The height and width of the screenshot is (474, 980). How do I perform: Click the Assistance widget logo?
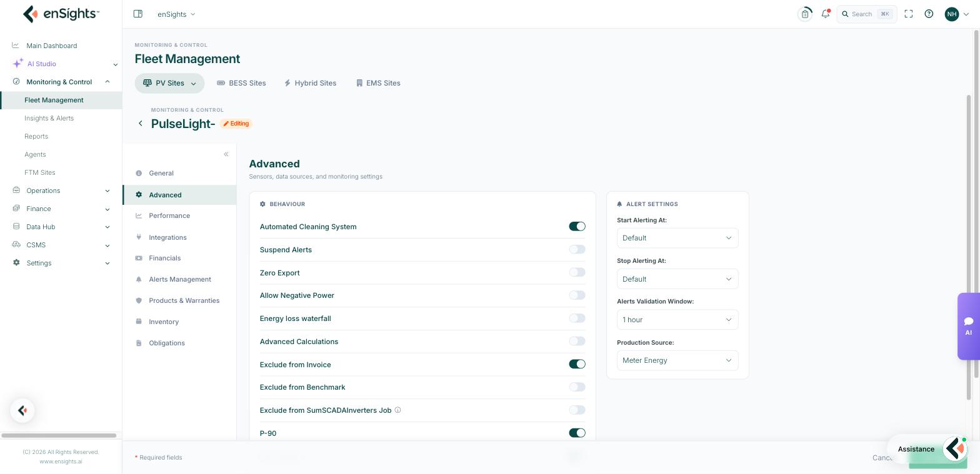click(955, 448)
